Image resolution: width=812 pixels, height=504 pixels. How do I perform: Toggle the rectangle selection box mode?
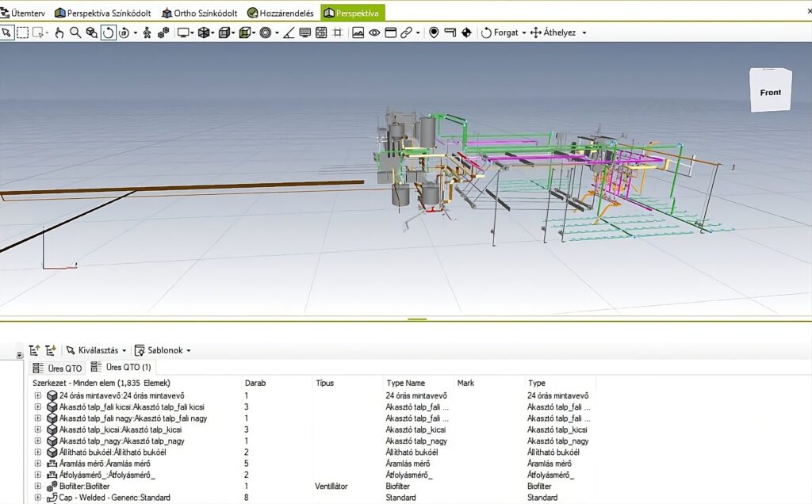[x=23, y=32]
